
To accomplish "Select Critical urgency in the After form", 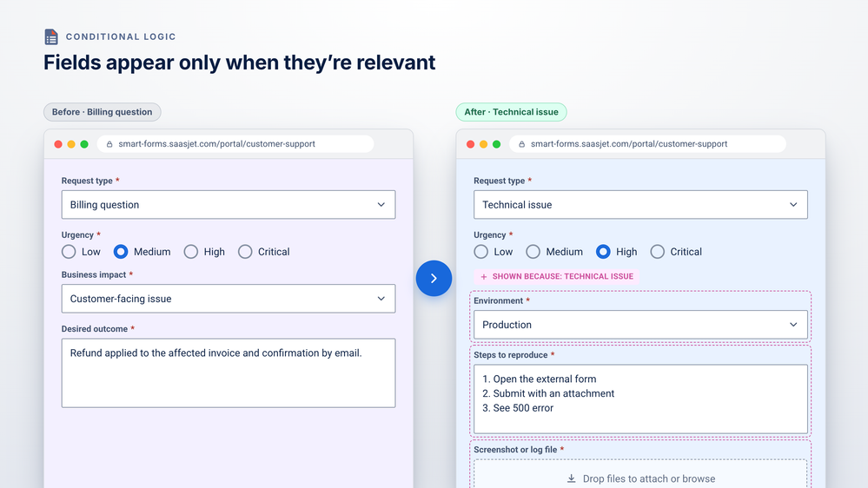I will click(x=658, y=252).
